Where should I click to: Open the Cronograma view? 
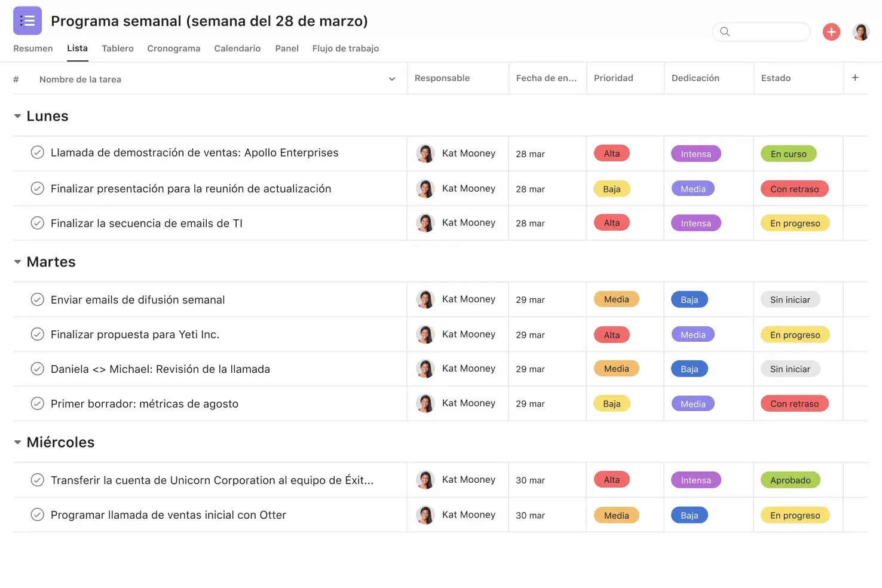173,48
